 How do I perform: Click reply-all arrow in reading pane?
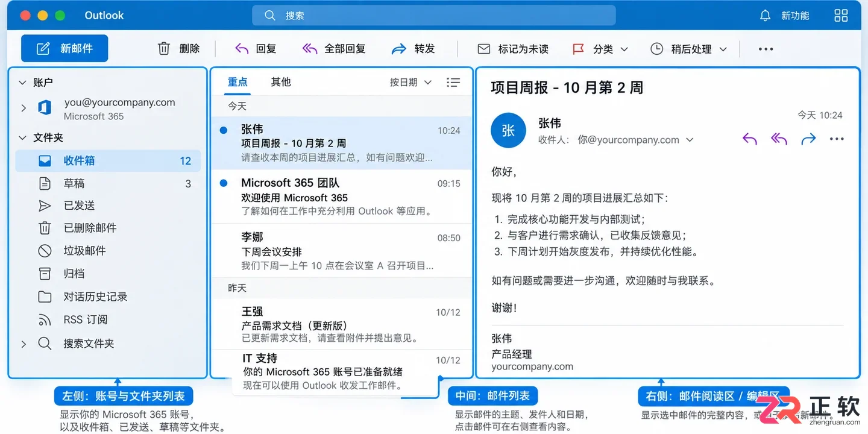click(779, 139)
